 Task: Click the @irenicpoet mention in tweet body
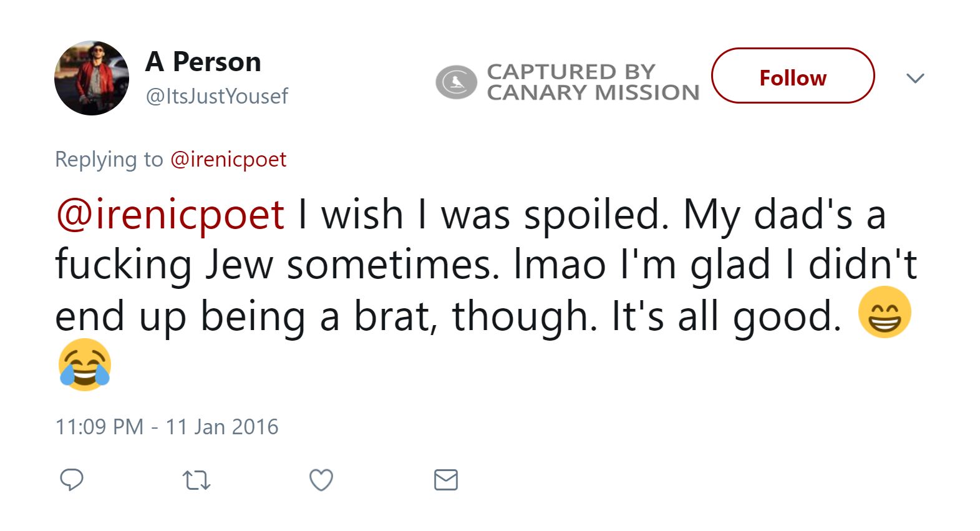point(170,215)
